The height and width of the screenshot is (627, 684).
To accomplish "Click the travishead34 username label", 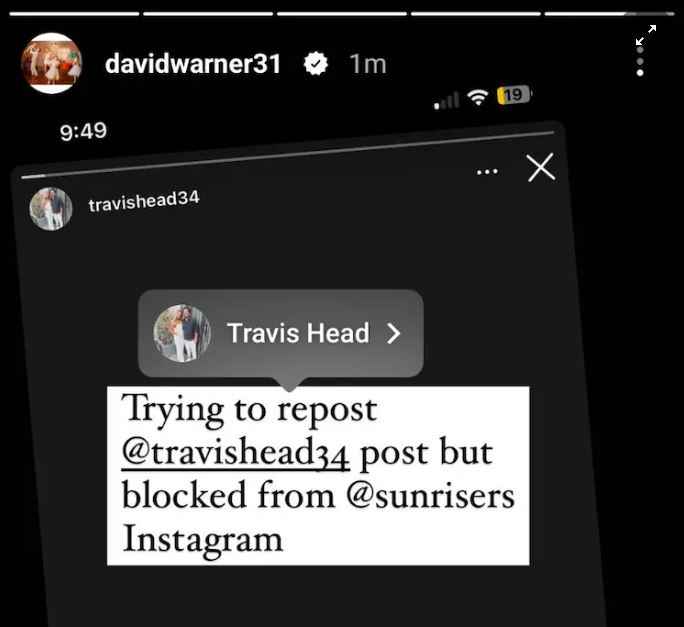I will pos(144,201).
